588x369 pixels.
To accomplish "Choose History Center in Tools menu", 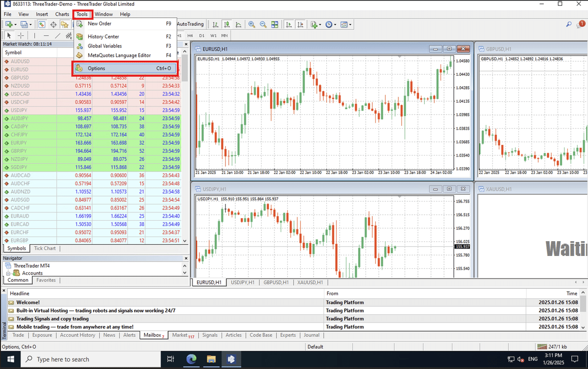I will click(125, 37).
